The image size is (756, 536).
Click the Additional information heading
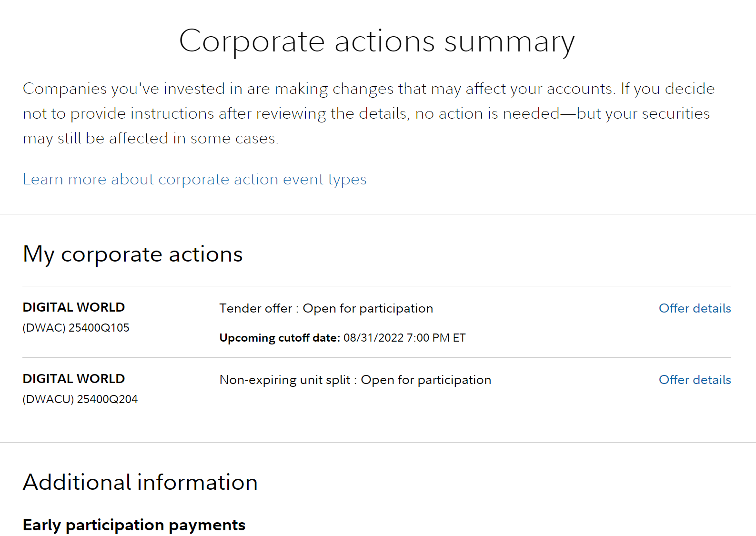pos(141,482)
